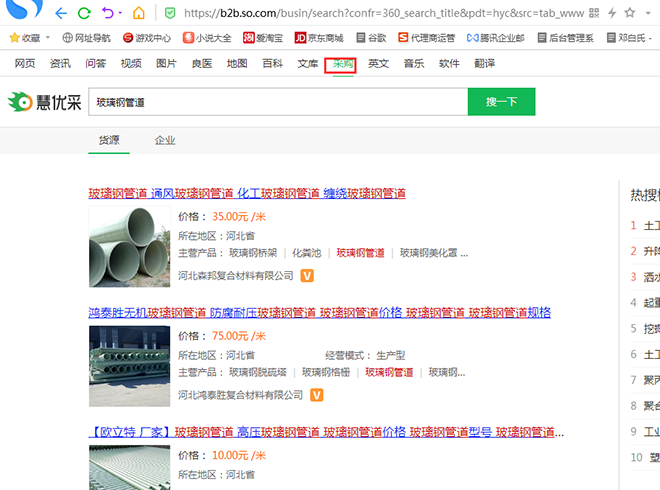Open 京东商城 JD bookmark
Image resolution: width=660 pixels, height=490 pixels.
tap(319, 38)
